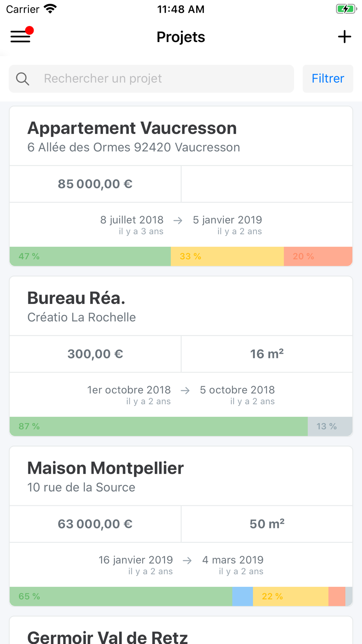Select the red 20 % progress segment
Viewport: 362px width, 644px height.
pos(318,256)
